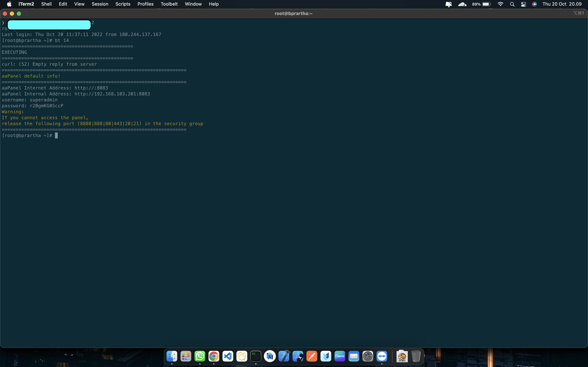
Task: Click the terminal prompt cursor line
Action: click(56, 135)
